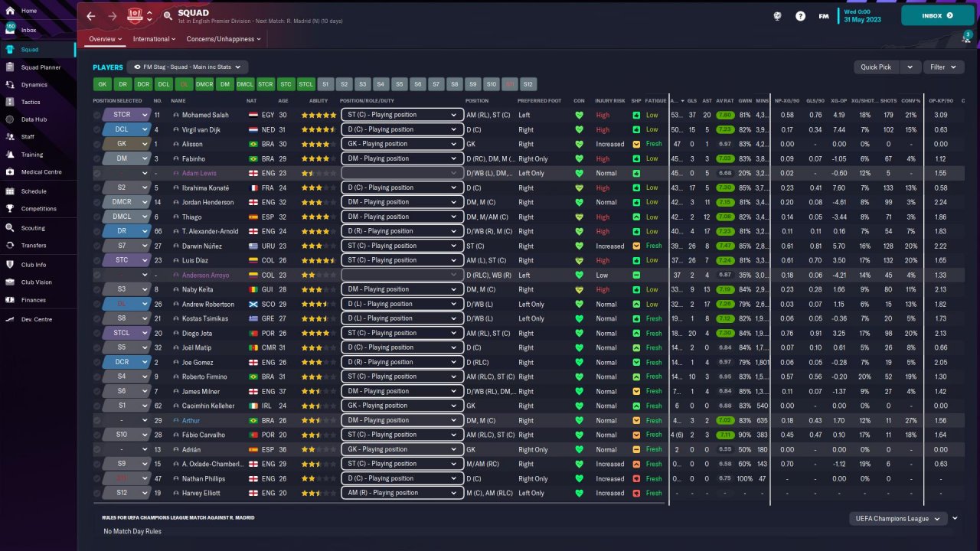Open the Club Vision sidebar icon
The height and width of the screenshot is (551, 980).
(x=10, y=282)
